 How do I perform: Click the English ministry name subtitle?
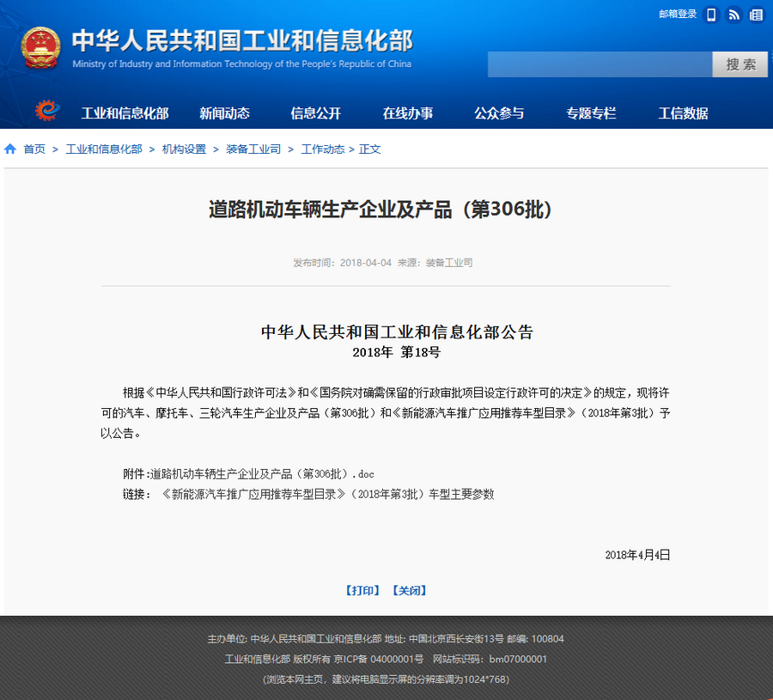[241, 64]
